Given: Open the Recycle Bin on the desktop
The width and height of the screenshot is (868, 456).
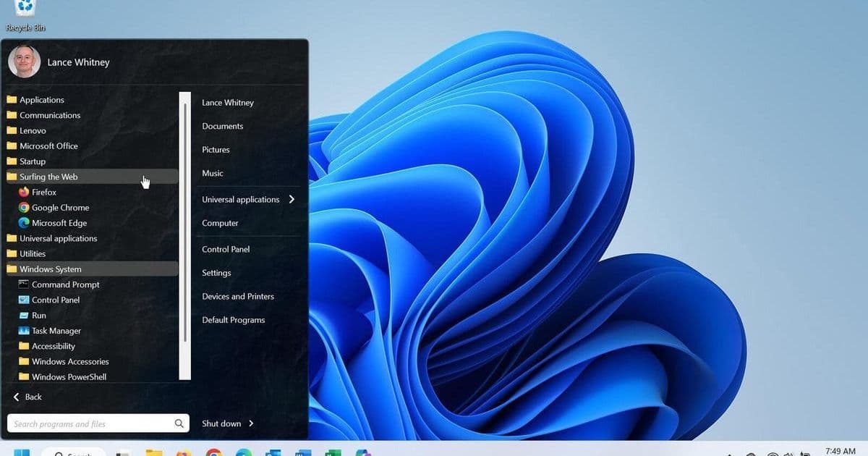Looking at the screenshot, I should click(x=24, y=11).
